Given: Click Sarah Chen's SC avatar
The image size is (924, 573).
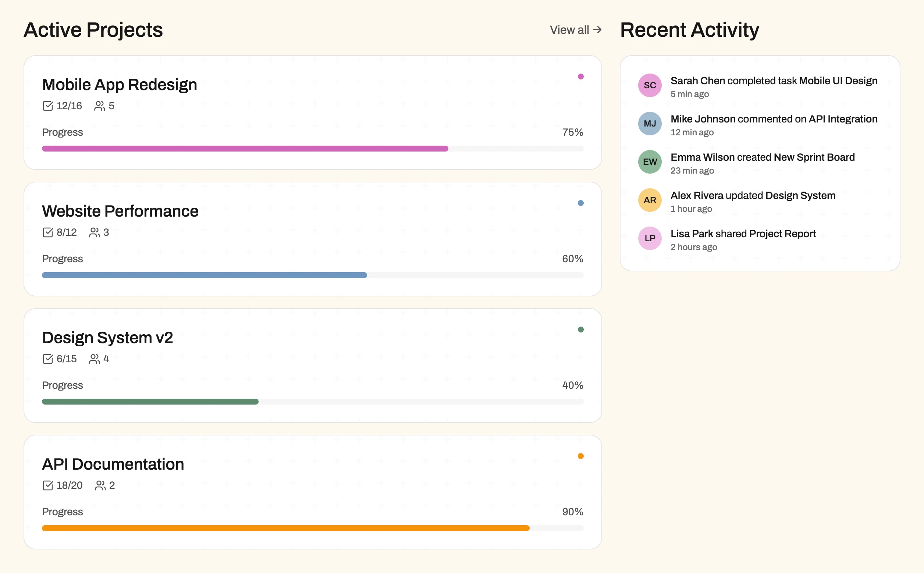Looking at the screenshot, I should 650,85.
